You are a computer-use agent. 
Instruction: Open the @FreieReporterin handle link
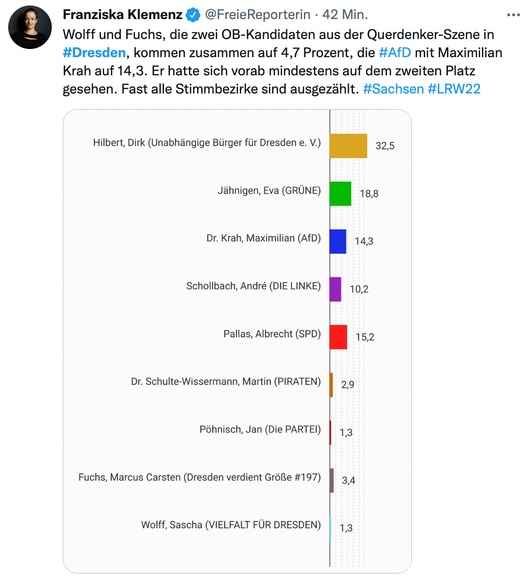tap(257, 14)
